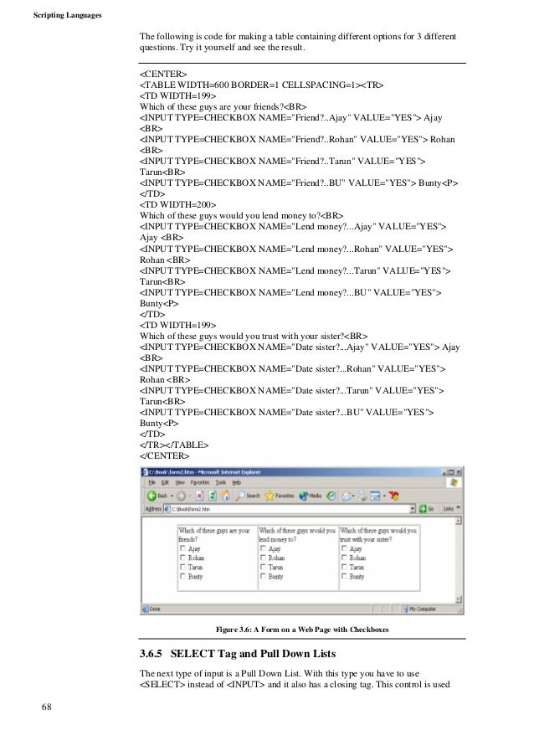The width and height of the screenshot is (534, 756).
Task: Click the opening '<CENTER>' code line
Action: click(163, 75)
